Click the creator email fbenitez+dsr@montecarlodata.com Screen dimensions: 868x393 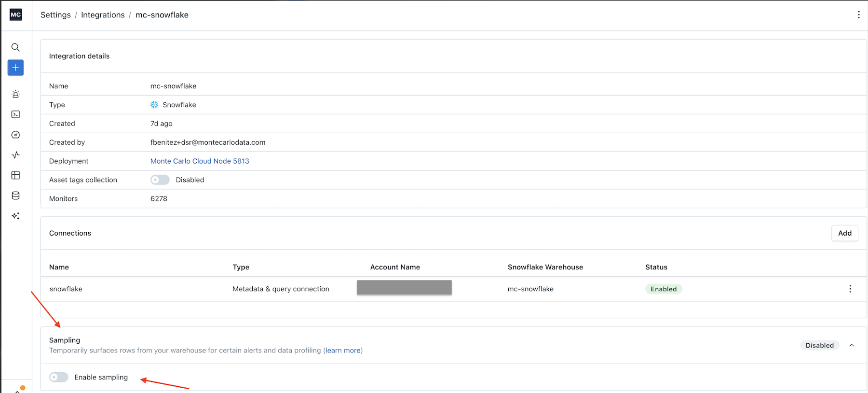[x=208, y=142]
